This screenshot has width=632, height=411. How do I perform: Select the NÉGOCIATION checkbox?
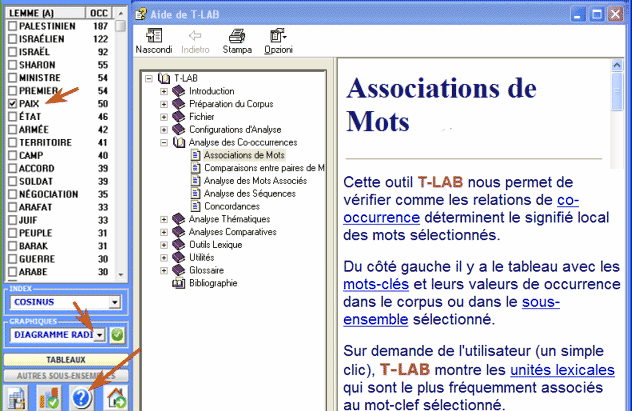(12, 194)
